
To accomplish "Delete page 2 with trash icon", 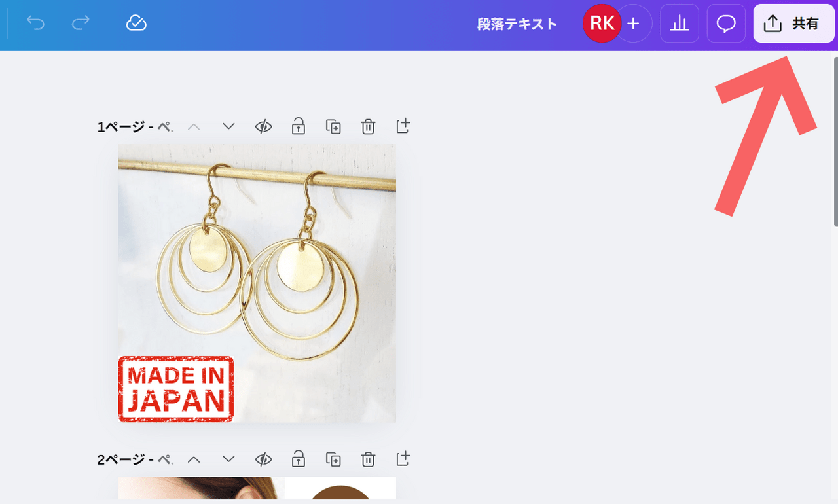I will tap(368, 459).
